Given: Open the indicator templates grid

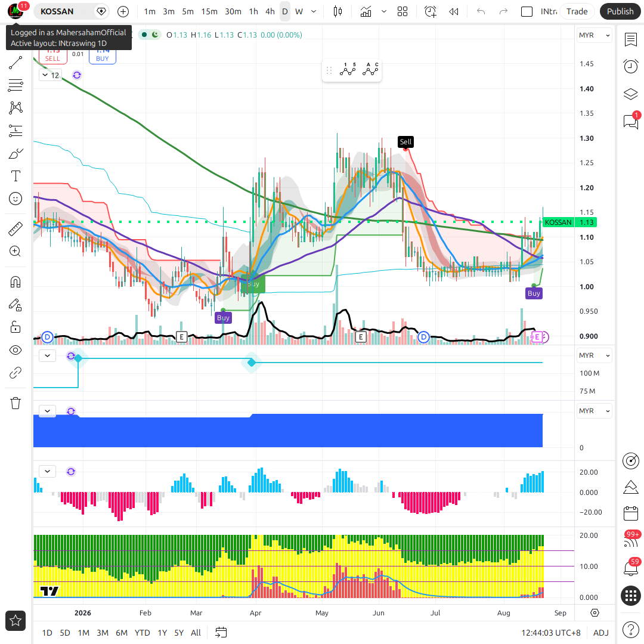Looking at the screenshot, I should point(402,11).
